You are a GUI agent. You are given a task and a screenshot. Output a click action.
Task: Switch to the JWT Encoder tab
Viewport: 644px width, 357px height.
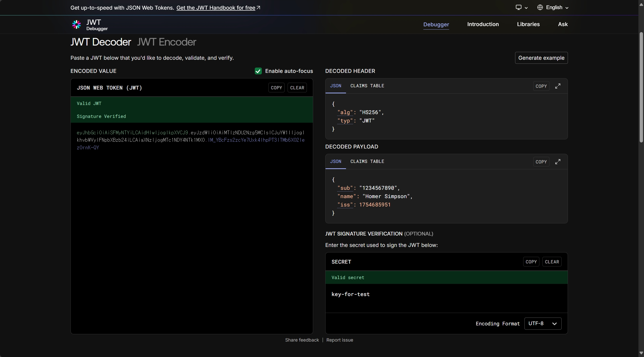click(x=167, y=42)
